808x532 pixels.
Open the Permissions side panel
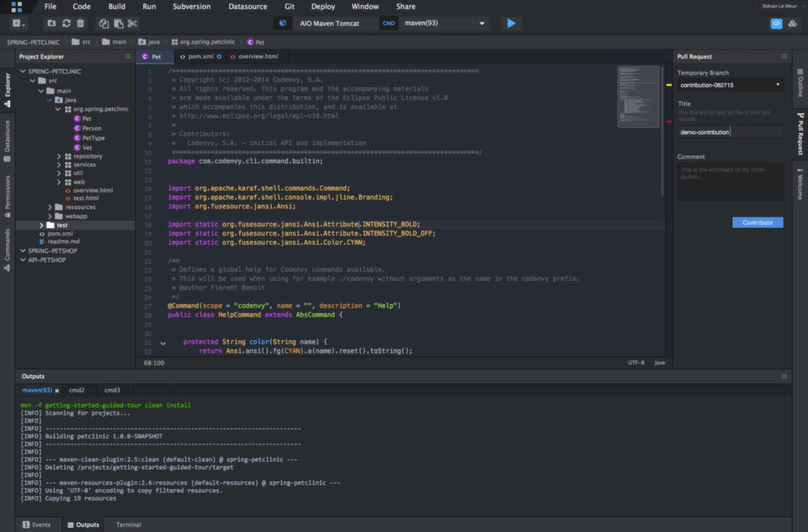(8, 195)
